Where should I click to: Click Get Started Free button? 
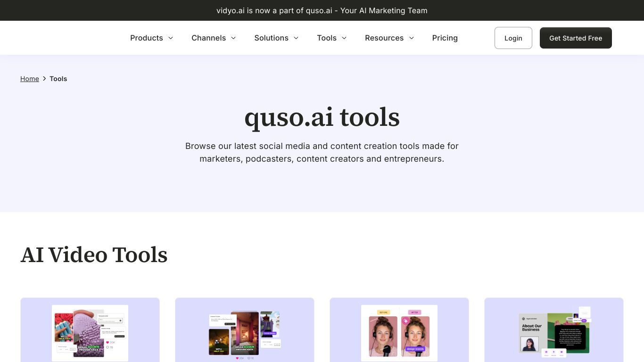(x=576, y=38)
